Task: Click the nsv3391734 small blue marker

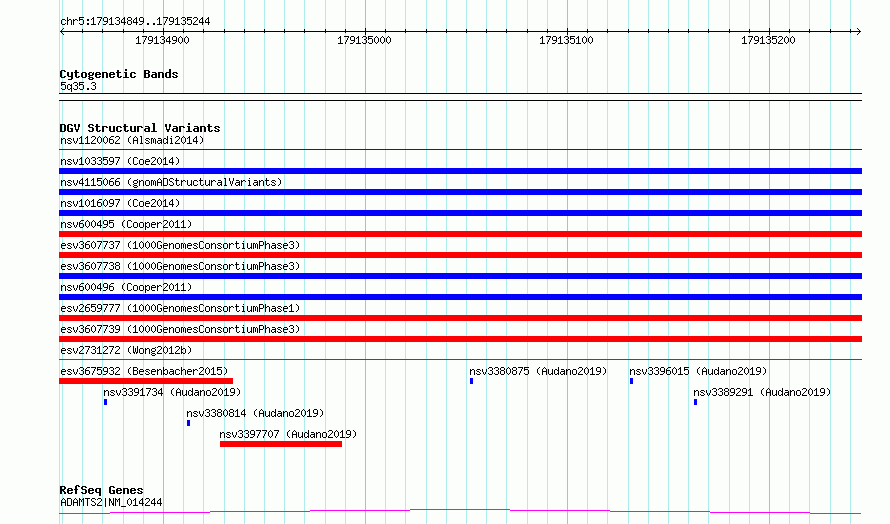Action: [x=106, y=402]
